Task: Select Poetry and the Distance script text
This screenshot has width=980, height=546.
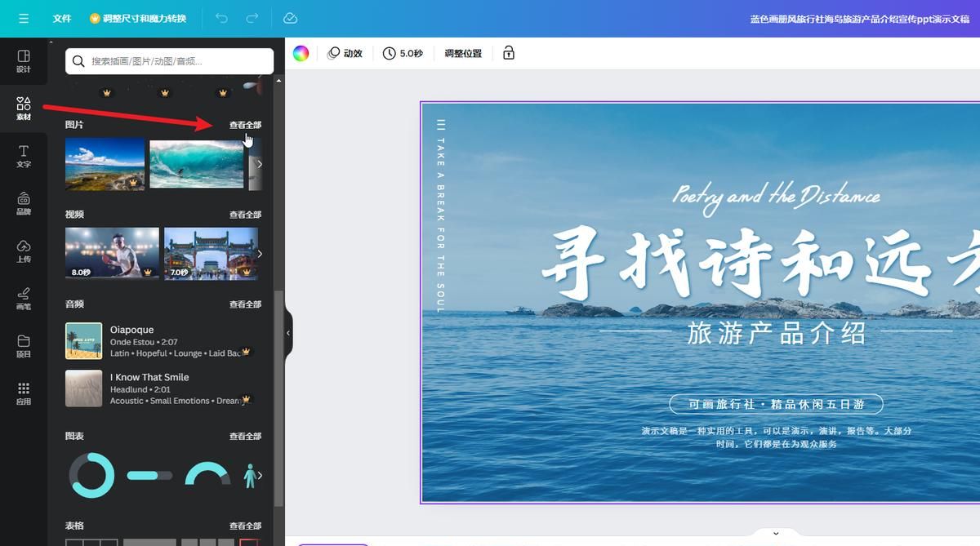Action: 776,197
